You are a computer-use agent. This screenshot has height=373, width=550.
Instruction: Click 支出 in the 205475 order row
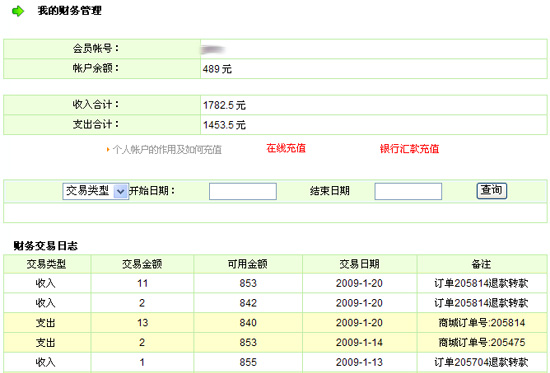click(46, 342)
